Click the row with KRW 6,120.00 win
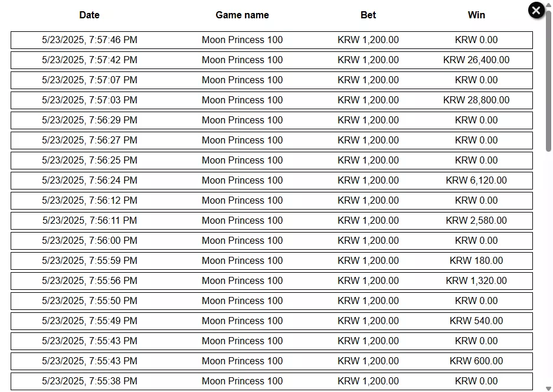Screen dimensions: 553x392 coord(271,181)
